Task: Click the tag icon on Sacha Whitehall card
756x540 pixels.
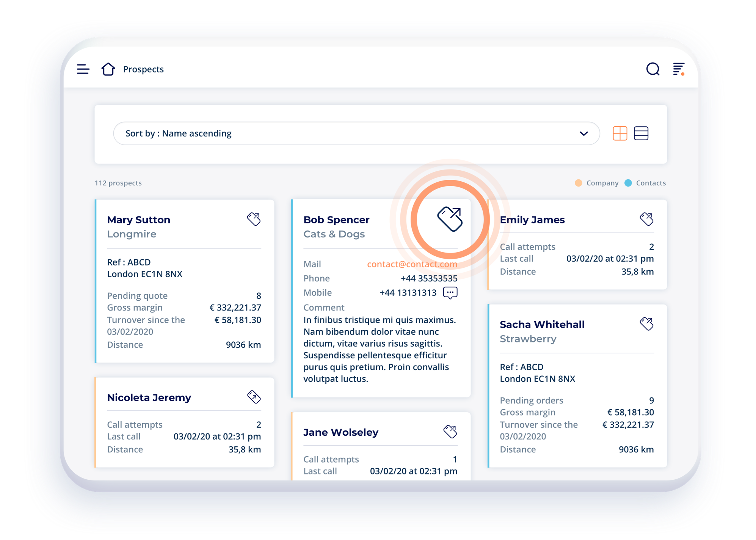Action: (646, 323)
